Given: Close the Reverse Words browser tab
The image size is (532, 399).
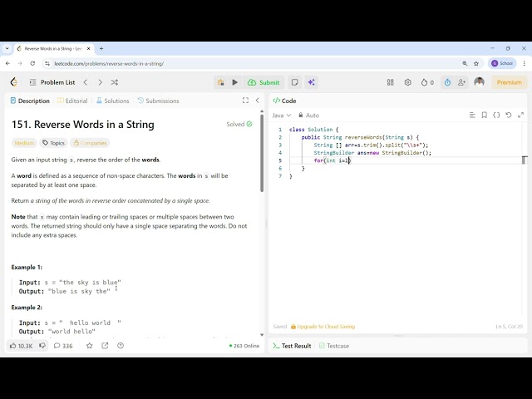Looking at the screenshot, I should [89, 48].
